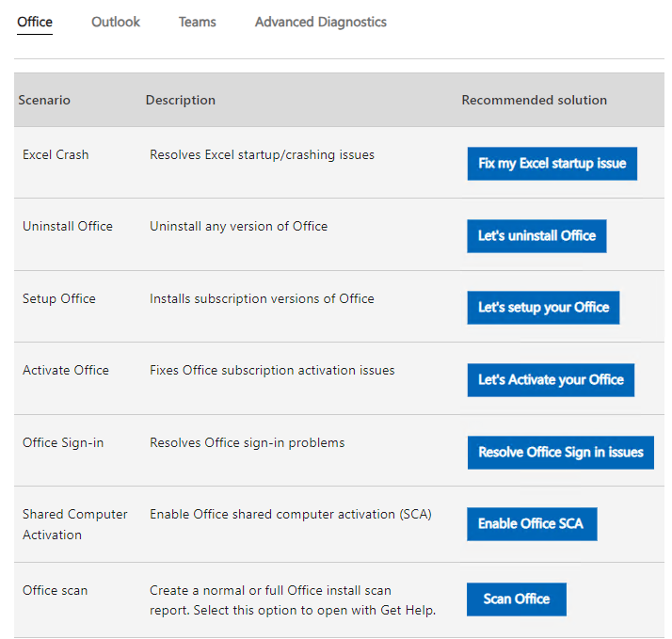
Task: Select the Description column header
Action: click(x=181, y=100)
